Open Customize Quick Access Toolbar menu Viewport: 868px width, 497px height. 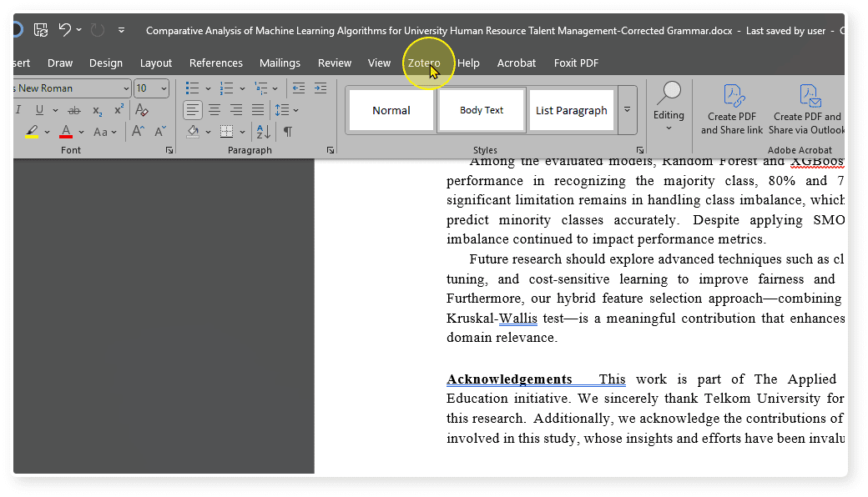pyautogui.click(x=121, y=30)
